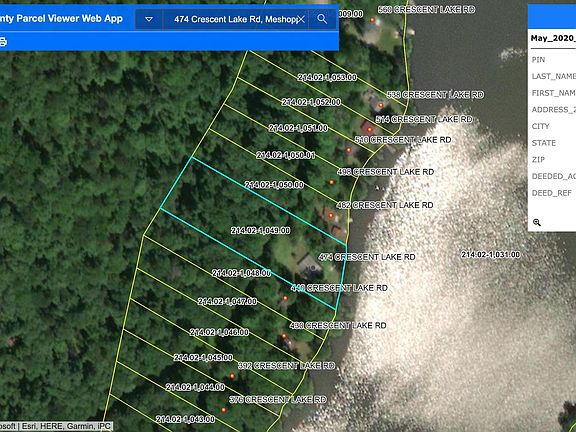Select the red point at 498 Crescent Lake Rd

331,182
